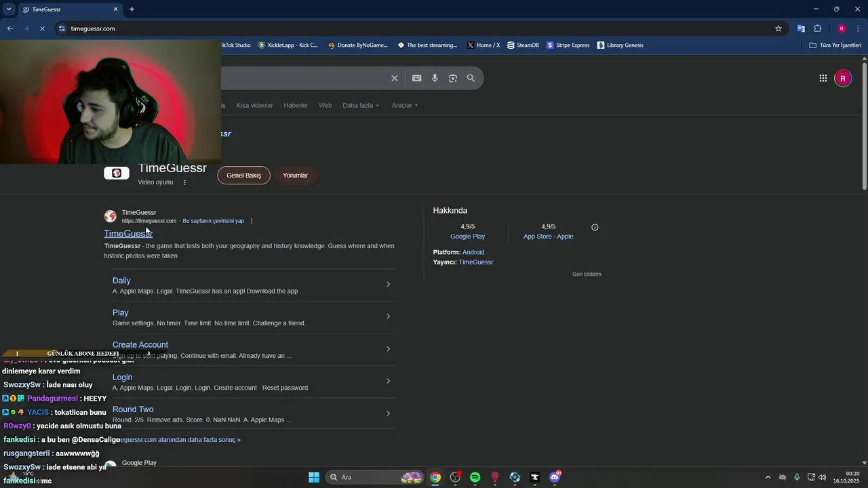This screenshot has width=868, height=488.
Task: Open the tab search dropdown arrow
Action: (9, 9)
